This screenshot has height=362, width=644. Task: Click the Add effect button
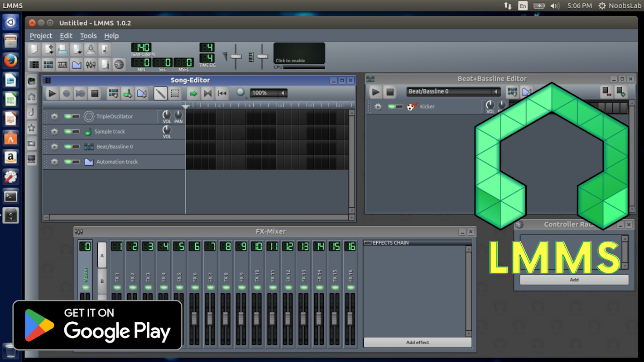[418, 343]
